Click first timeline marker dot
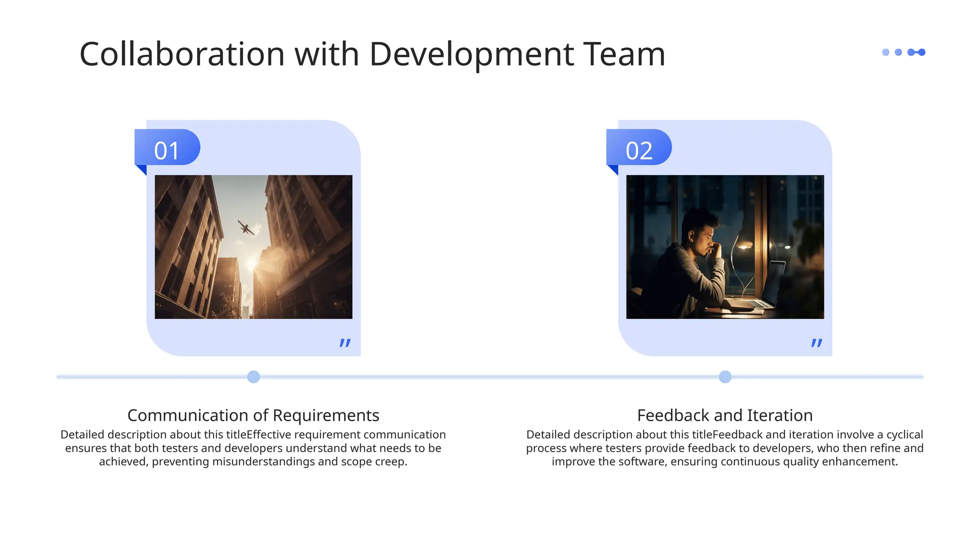This screenshot has width=980, height=551. [x=254, y=377]
